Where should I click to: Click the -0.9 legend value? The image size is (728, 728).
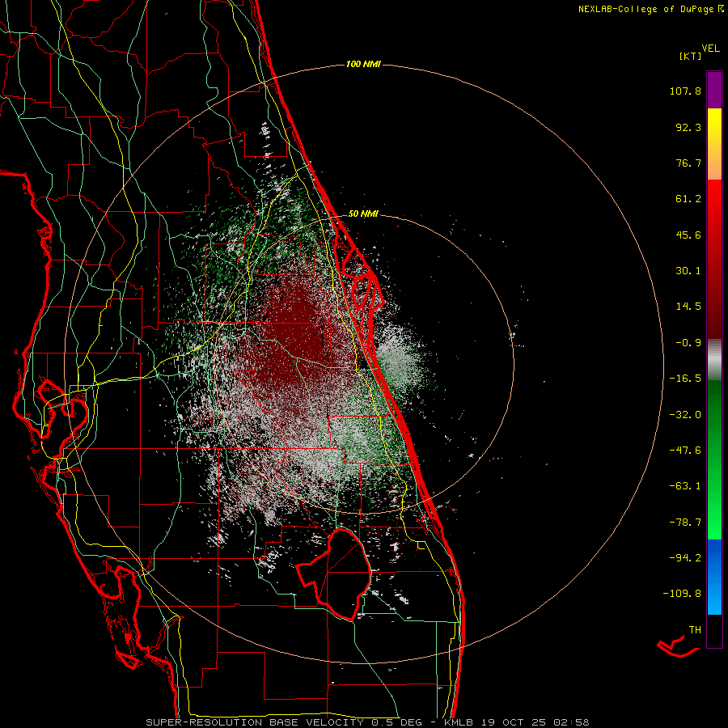coord(688,343)
